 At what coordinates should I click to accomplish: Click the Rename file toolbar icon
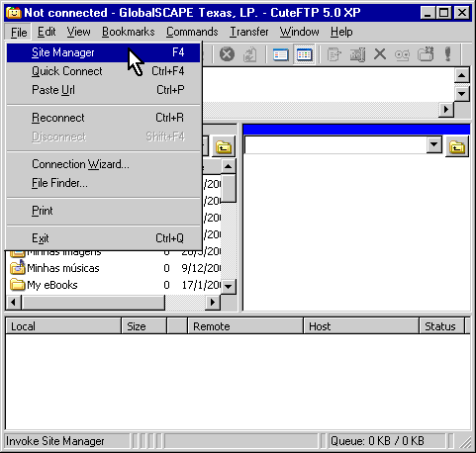[x=357, y=54]
